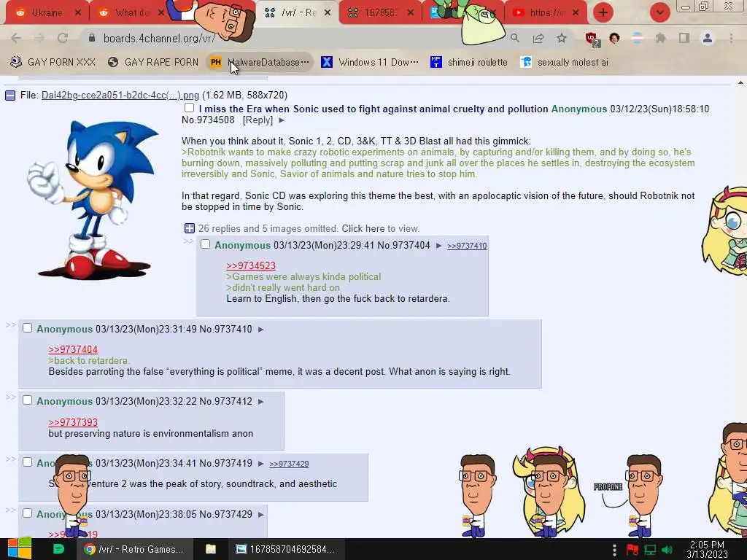Follow quote link >>9734523

(x=251, y=265)
